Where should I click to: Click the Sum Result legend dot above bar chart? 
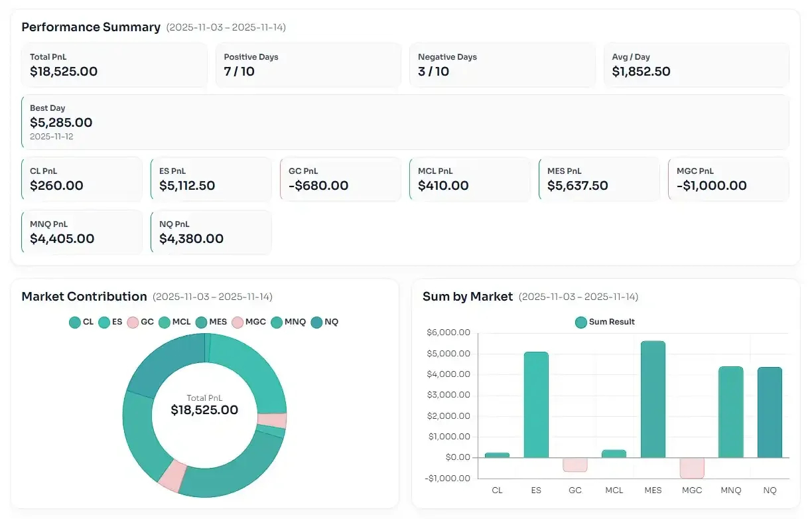pyautogui.click(x=581, y=322)
